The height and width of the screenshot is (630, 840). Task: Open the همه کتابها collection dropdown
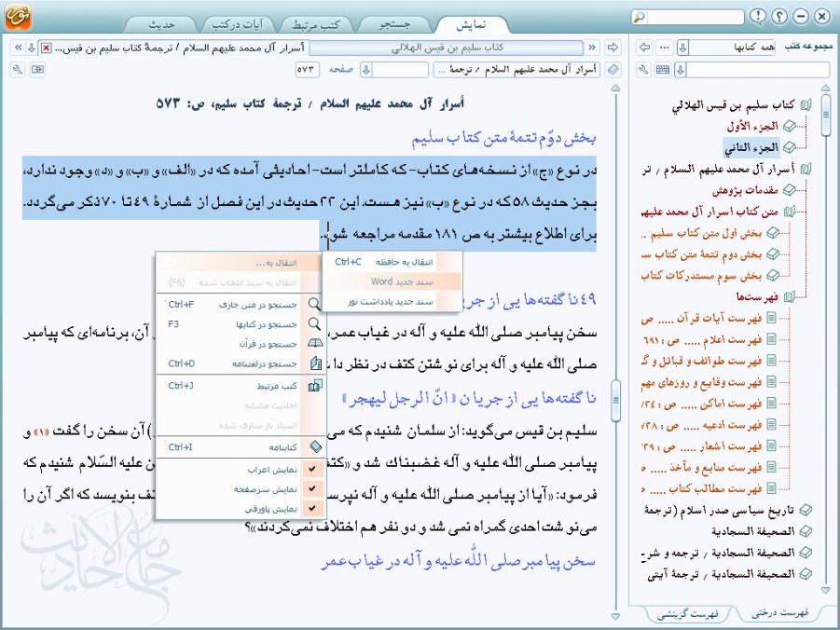click(x=682, y=48)
